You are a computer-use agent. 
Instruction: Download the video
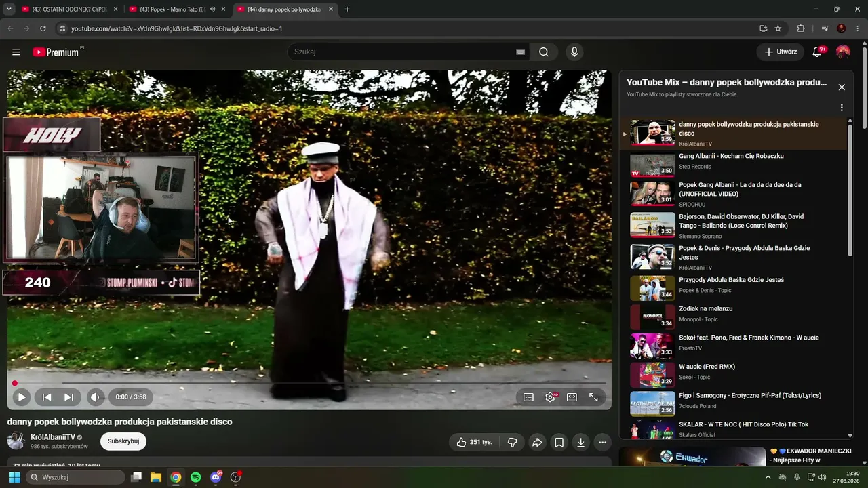(580, 442)
